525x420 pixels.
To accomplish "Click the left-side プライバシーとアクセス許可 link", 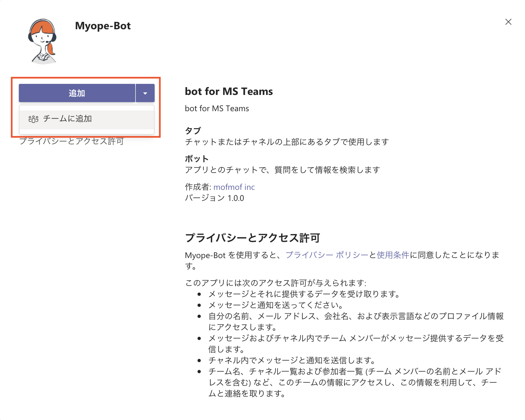I will 71,141.
